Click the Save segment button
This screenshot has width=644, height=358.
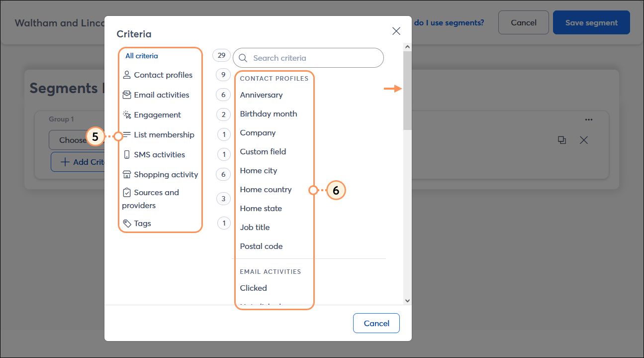click(x=591, y=22)
